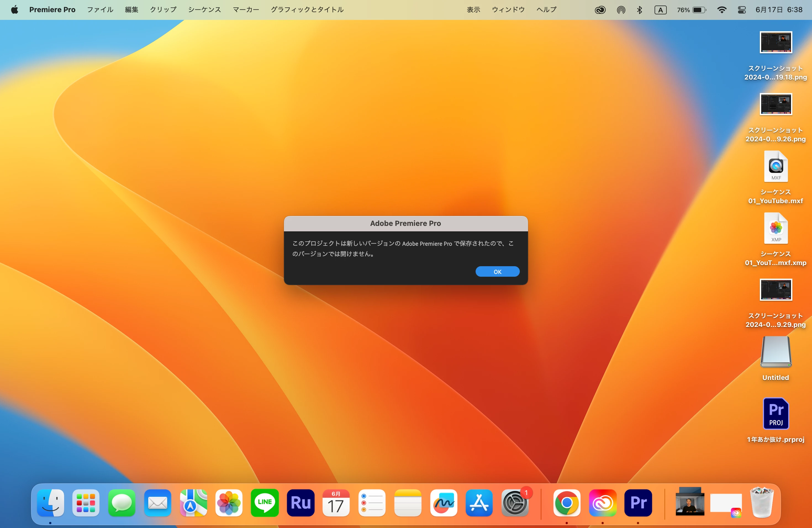Click the Wi-Fi status icon

(721, 10)
